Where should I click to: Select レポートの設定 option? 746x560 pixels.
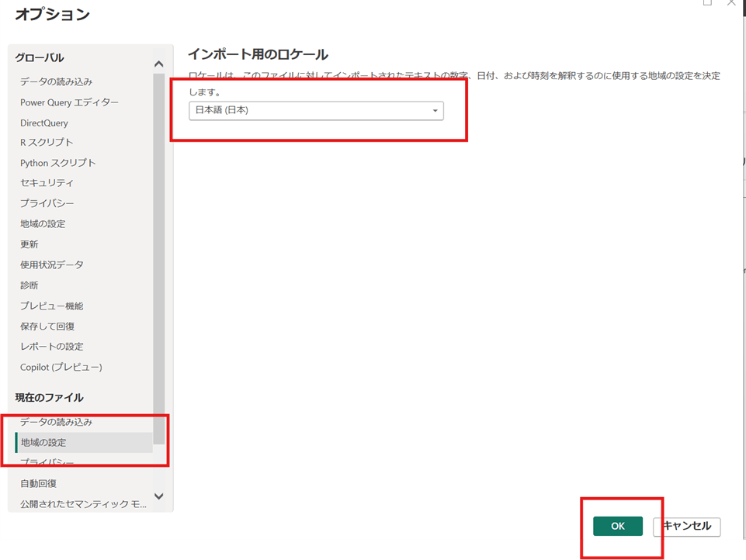pos(52,346)
